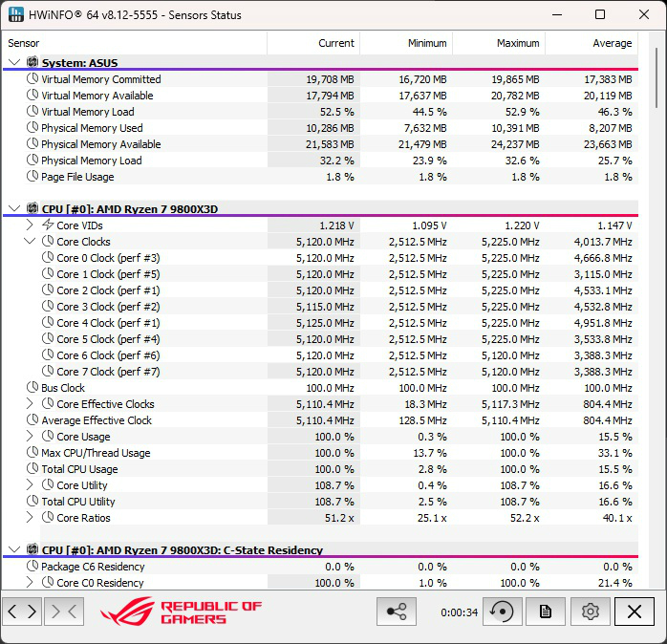Click the clock icon beside Bus Clock

32,387
